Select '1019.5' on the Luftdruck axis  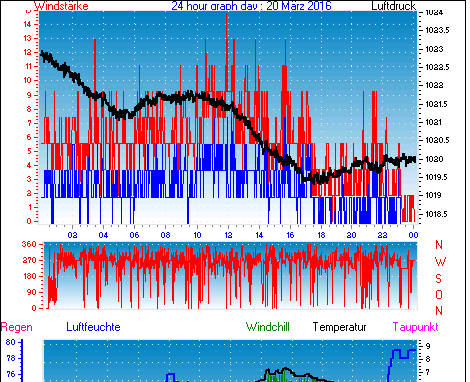pos(437,177)
